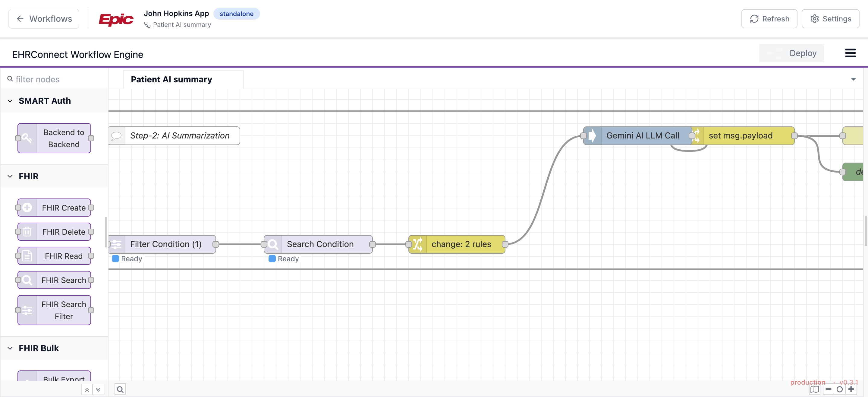868x397 pixels.
Task: Click the Search Condition node magnifier icon
Action: click(x=273, y=244)
